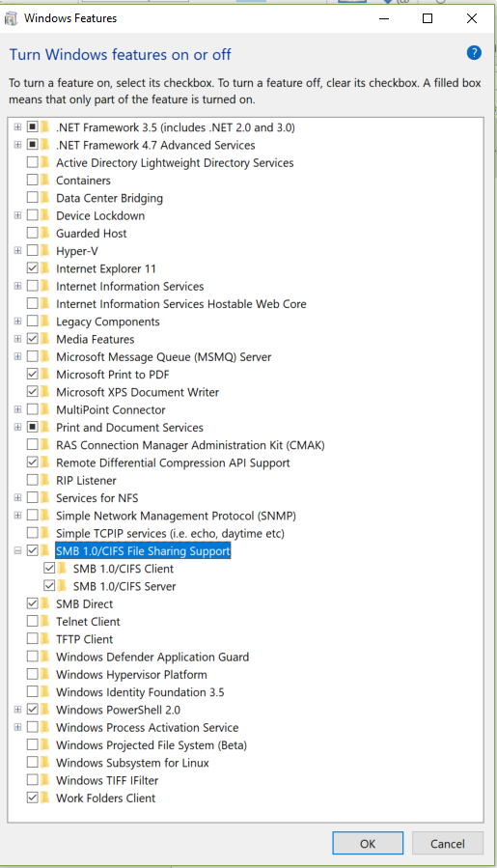Screen dimensions: 497x868
Task: Select Remote Differential Compression API Support label
Action: point(174,462)
